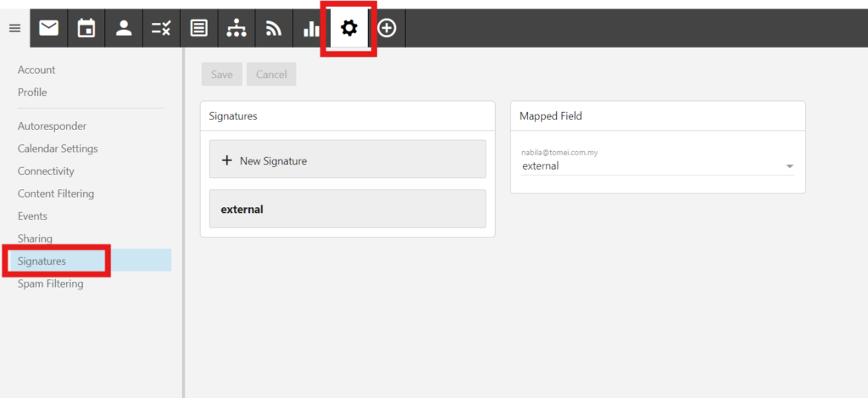The width and height of the screenshot is (868, 398).
Task: Click the Save button
Action: coord(222,75)
